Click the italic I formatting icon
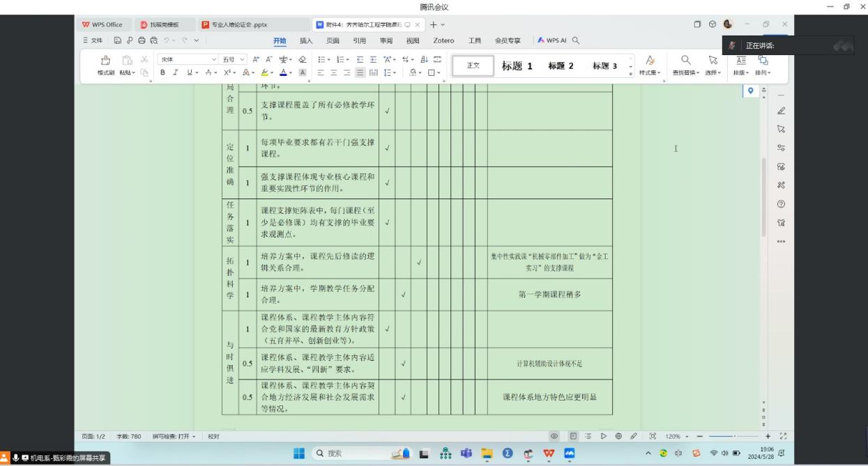The height and width of the screenshot is (466, 868). pos(174,72)
